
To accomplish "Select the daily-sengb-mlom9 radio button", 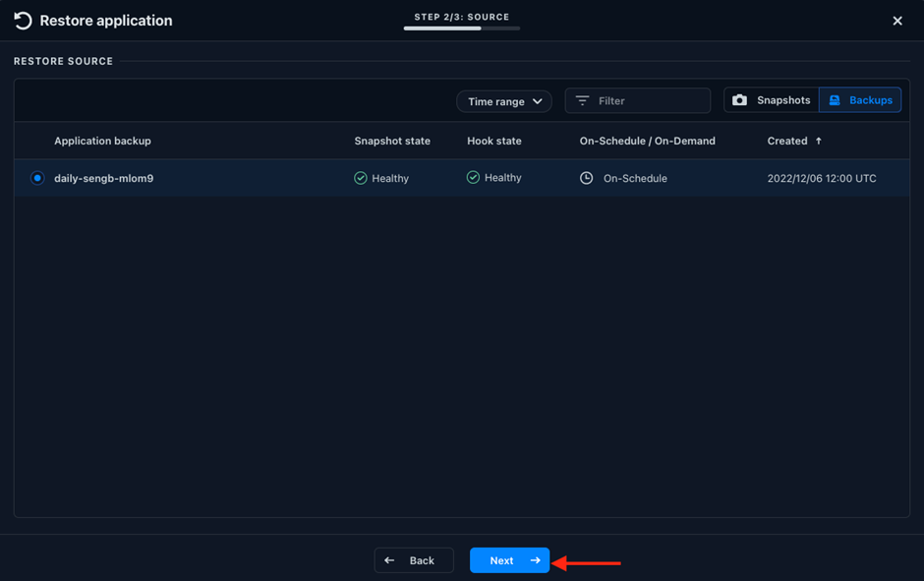I will pyautogui.click(x=37, y=178).
